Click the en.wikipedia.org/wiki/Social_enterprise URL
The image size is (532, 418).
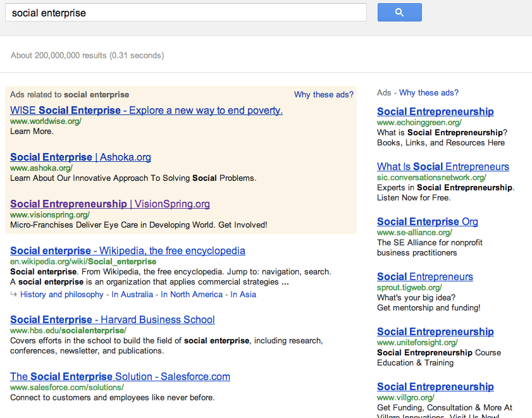[83, 262]
